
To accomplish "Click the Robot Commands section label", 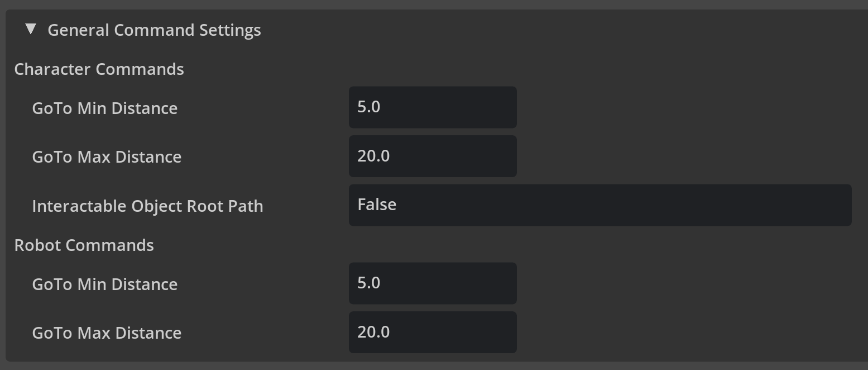I will coord(84,245).
